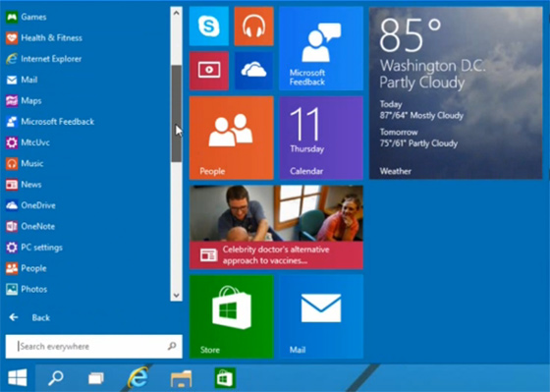Open the green Store tile
The height and width of the screenshot is (392, 550).
(x=232, y=316)
